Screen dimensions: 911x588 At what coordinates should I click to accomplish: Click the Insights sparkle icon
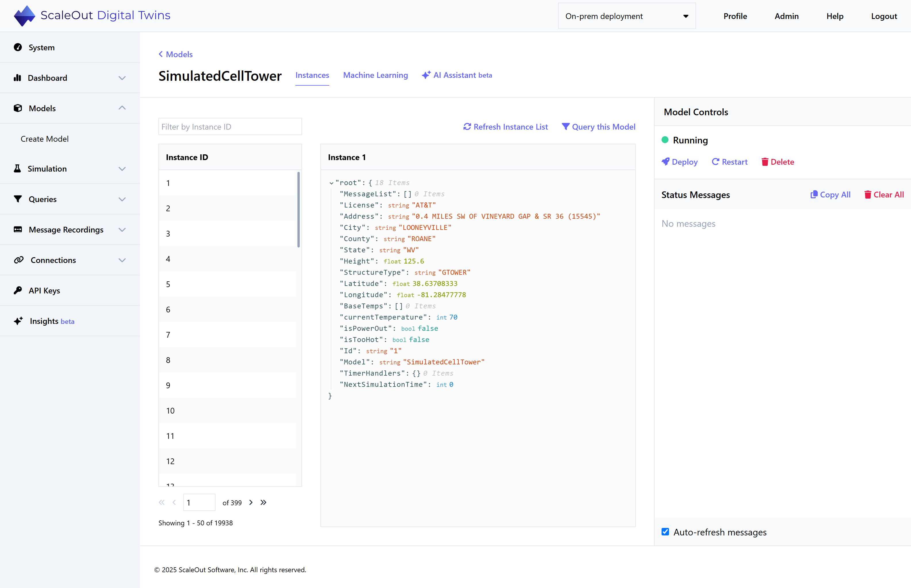click(x=18, y=321)
